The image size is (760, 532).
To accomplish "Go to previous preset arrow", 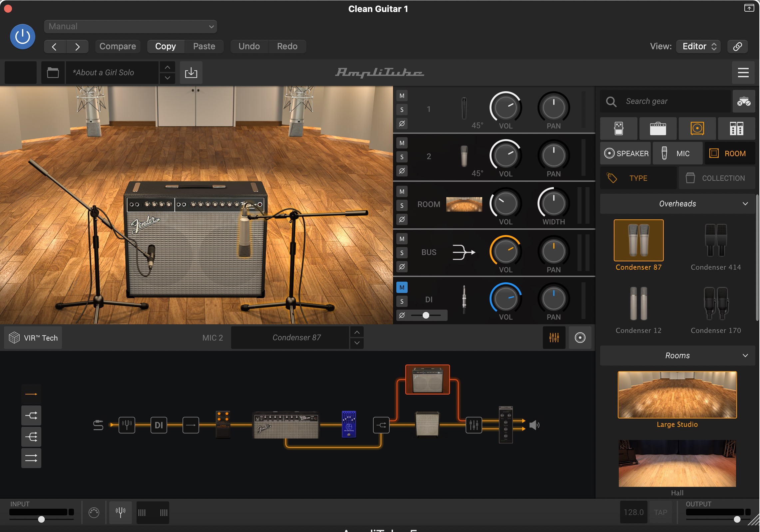I will pos(55,47).
